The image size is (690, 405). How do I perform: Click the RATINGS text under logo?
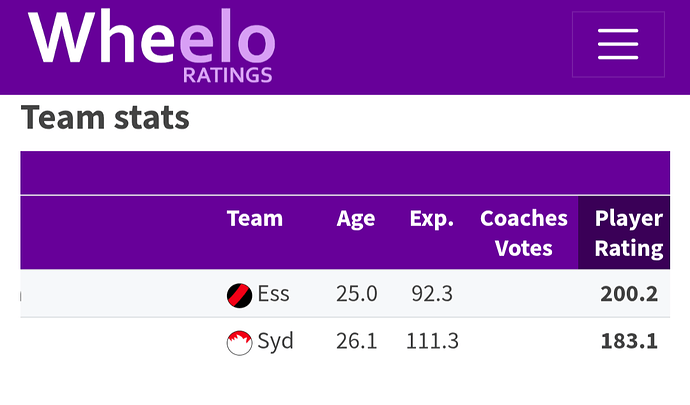tap(228, 75)
